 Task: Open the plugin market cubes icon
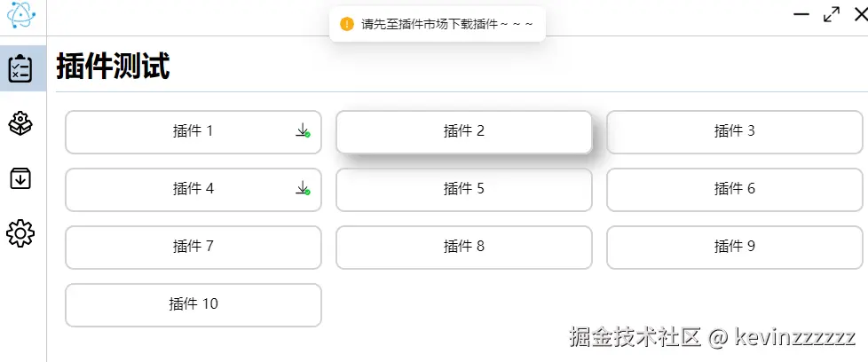21,123
